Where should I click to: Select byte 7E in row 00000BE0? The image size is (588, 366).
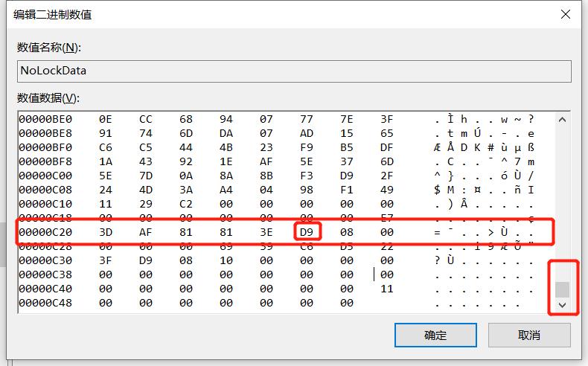click(347, 119)
